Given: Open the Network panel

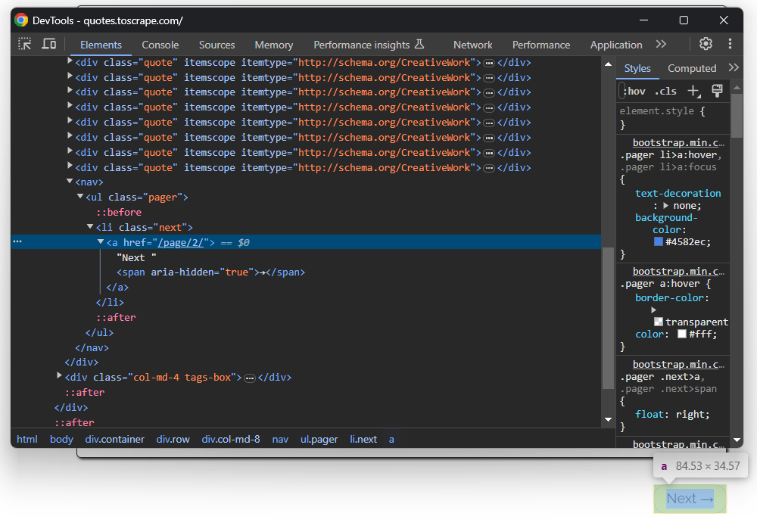Looking at the screenshot, I should (472, 45).
